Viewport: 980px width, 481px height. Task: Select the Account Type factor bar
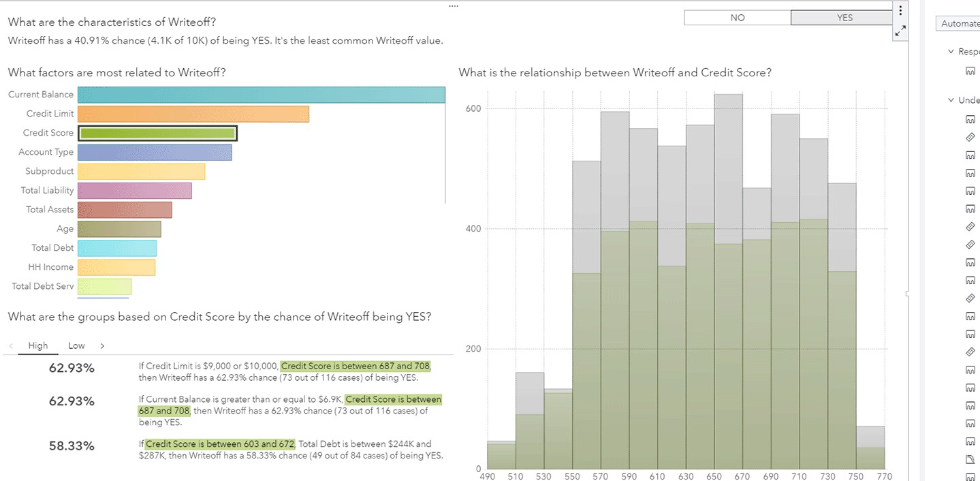(155, 152)
